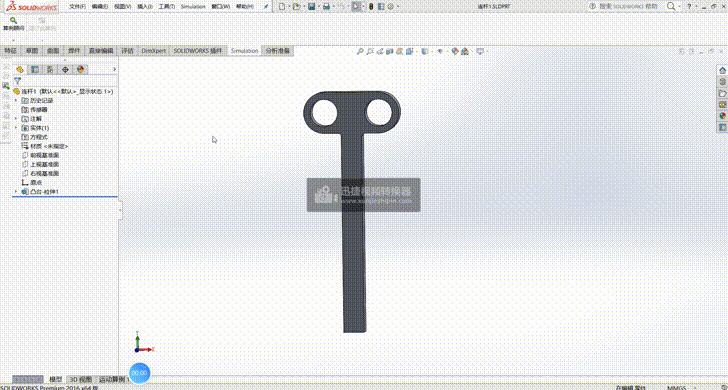Select 上视基准面 plane in the tree
Screen dimensions: 728x390
(x=40, y=164)
